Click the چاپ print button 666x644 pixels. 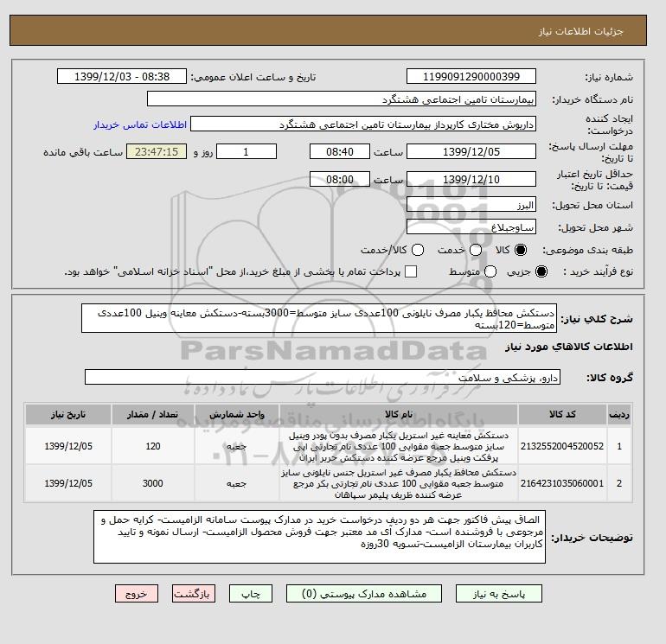[251, 594]
